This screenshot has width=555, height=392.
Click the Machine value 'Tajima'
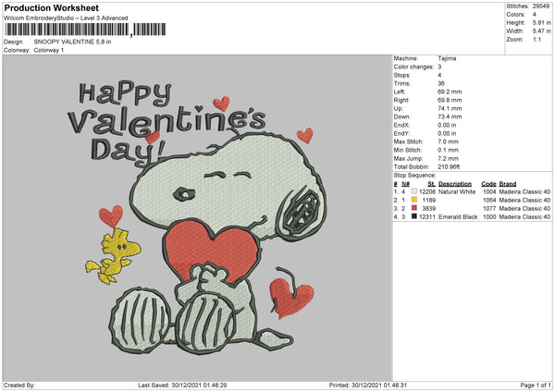point(447,58)
